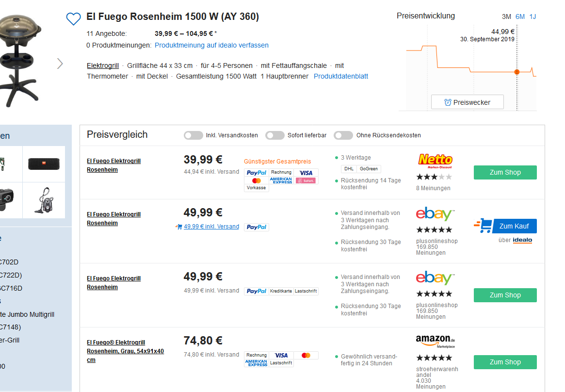Screen dimensions: 565x392
Task: Click the vacuum cleaner product thumbnail
Action: click(44, 200)
